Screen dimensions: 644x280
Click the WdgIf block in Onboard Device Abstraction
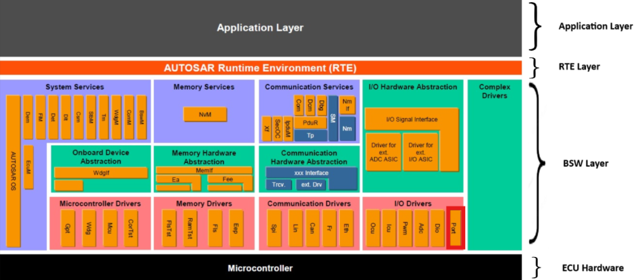click(101, 173)
